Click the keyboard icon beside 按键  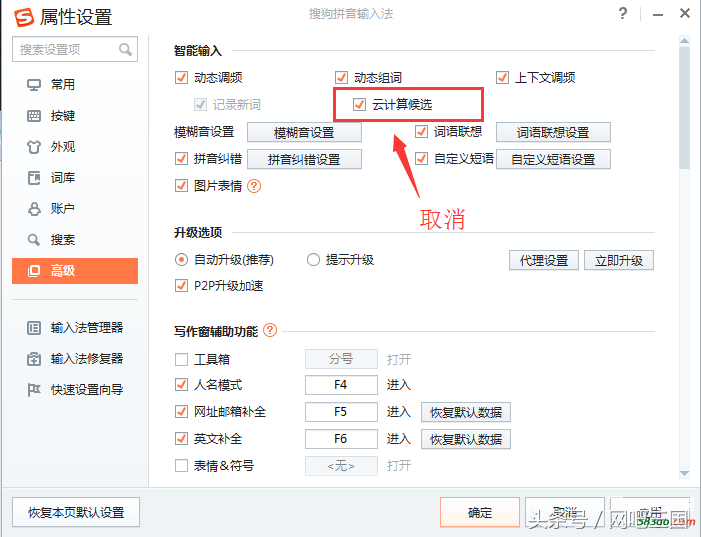pos(34,116)
